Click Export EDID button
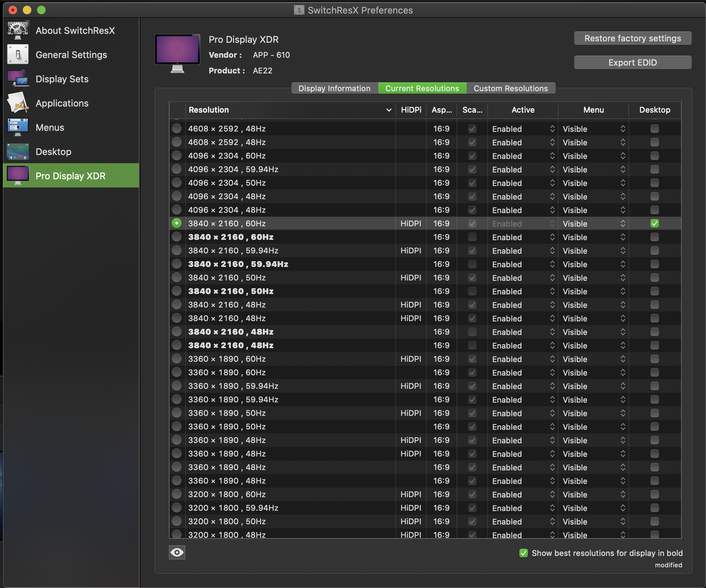This screenshot has height=588, width=706. (x=632, y=62)
